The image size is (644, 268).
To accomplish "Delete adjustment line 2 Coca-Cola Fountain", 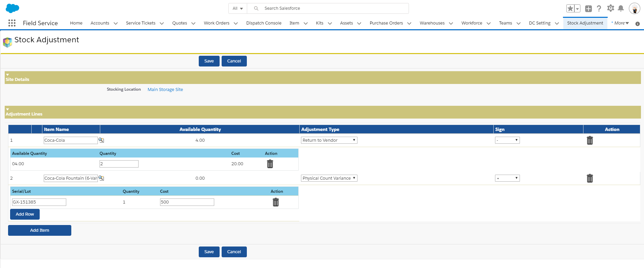I will click(590, 178).
